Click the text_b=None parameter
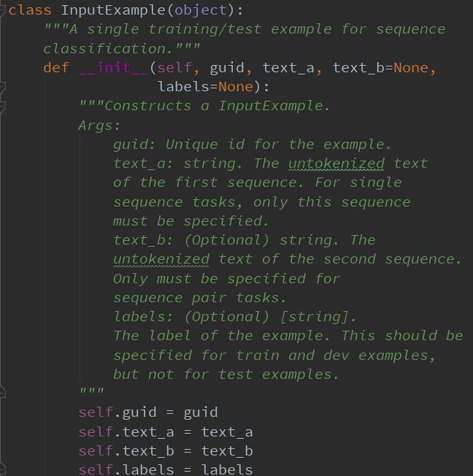The height and width of the screenshot is (476, 473). pyautogui.click(x=381, y=68)
